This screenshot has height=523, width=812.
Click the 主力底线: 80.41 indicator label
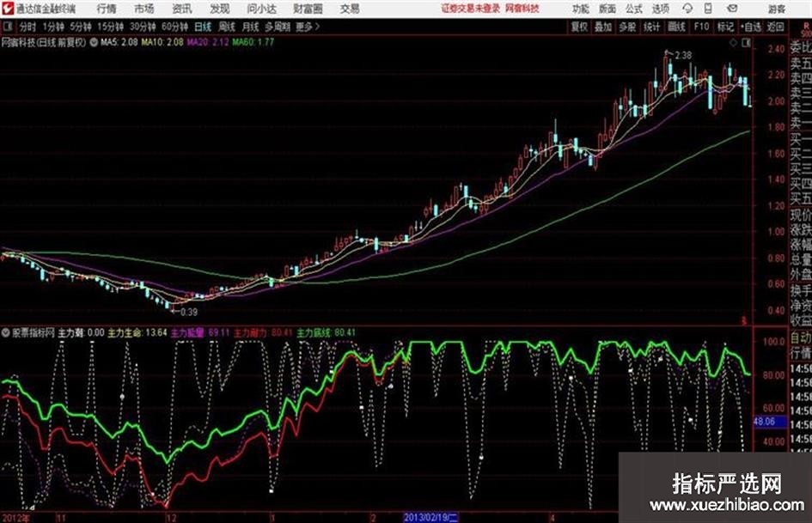(x=326, y=332)
